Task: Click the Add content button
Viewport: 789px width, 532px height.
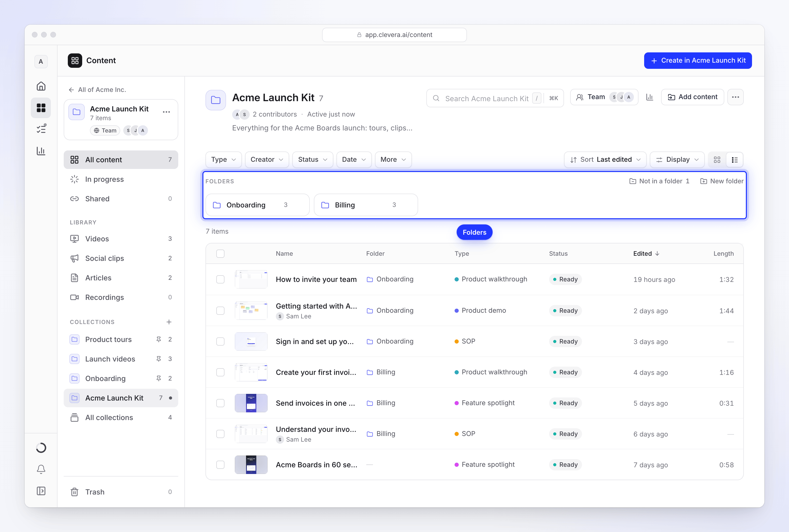Action: [x=692, y=97]
